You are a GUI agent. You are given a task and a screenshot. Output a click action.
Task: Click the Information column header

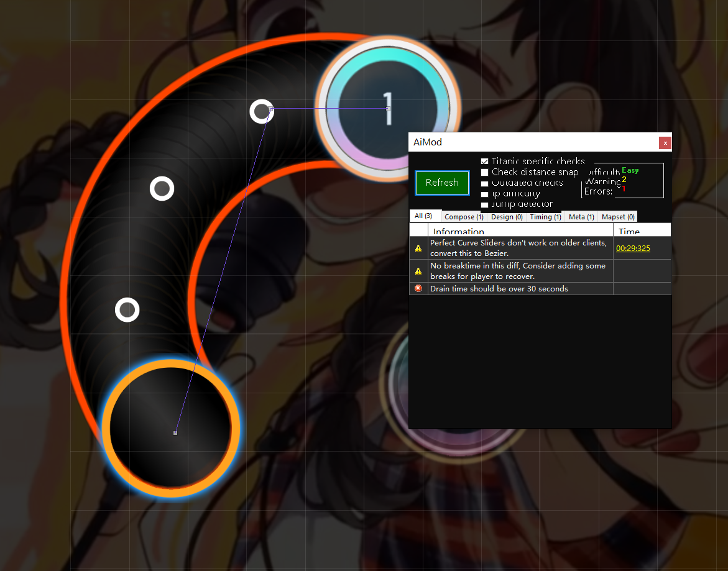point(520,231)
